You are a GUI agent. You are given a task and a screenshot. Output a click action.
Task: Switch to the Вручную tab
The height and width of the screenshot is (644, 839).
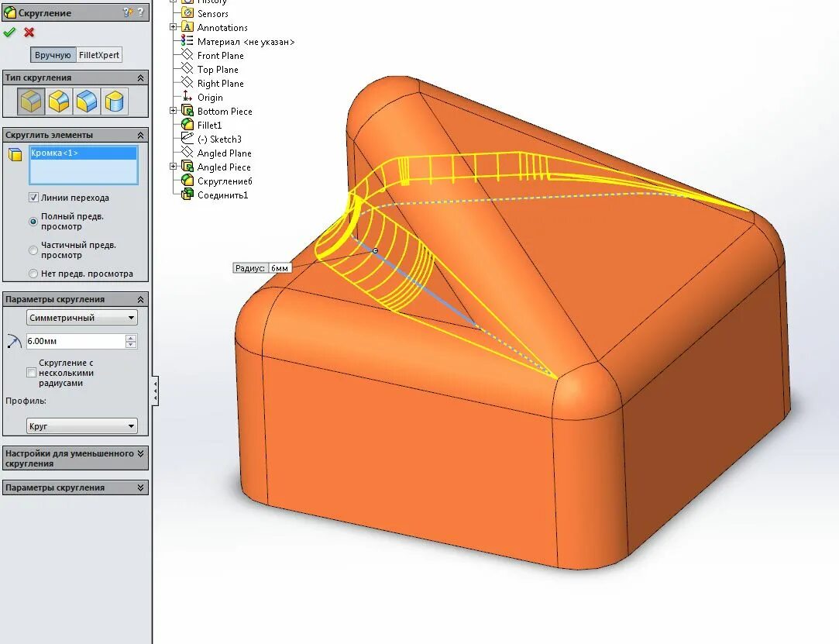tap(53, 55)
